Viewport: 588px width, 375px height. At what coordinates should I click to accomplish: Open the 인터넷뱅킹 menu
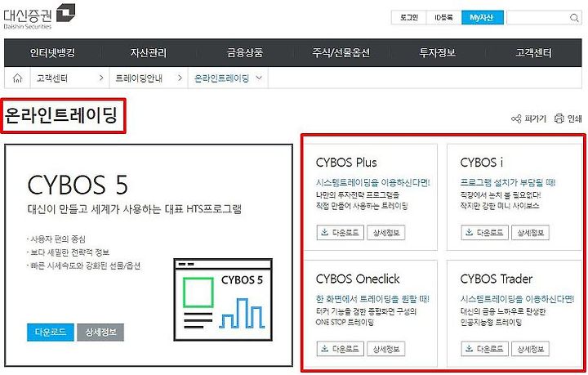pyautogui.click(x=52, y=52)
